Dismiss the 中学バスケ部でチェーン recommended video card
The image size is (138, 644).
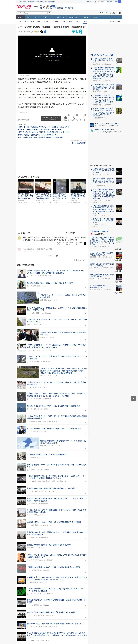coord(33,203)
